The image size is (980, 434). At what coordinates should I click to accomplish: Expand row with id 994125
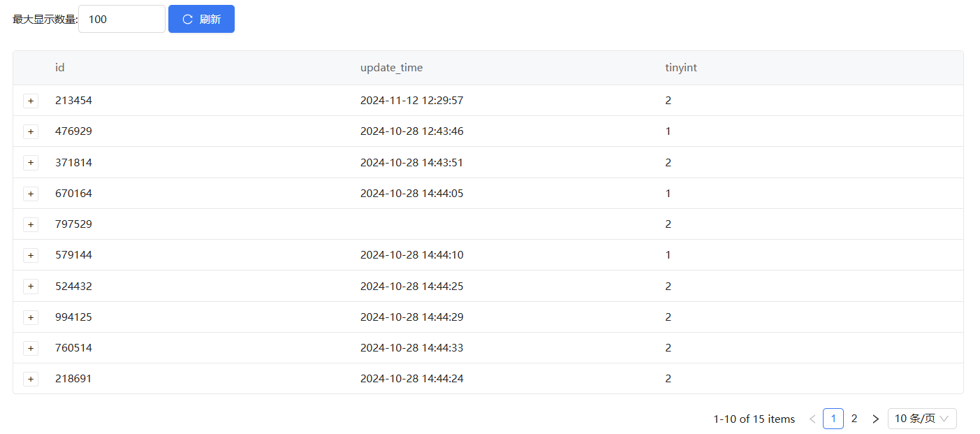tap(31, 317)
